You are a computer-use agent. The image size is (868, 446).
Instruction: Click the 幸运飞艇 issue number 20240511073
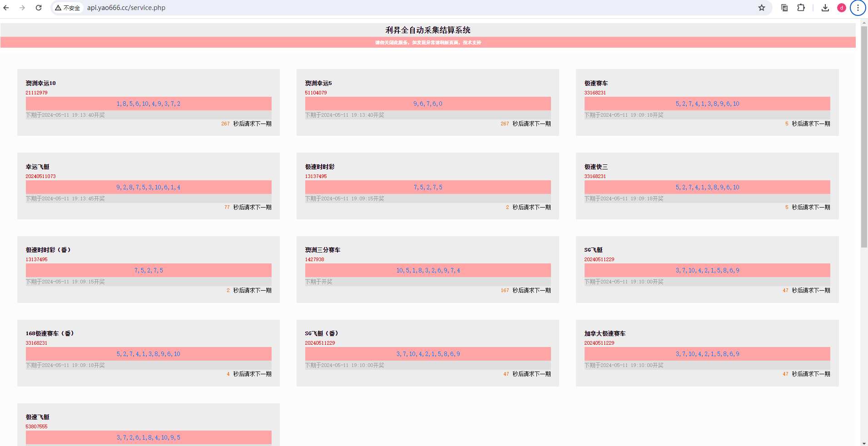coord(40,176)
